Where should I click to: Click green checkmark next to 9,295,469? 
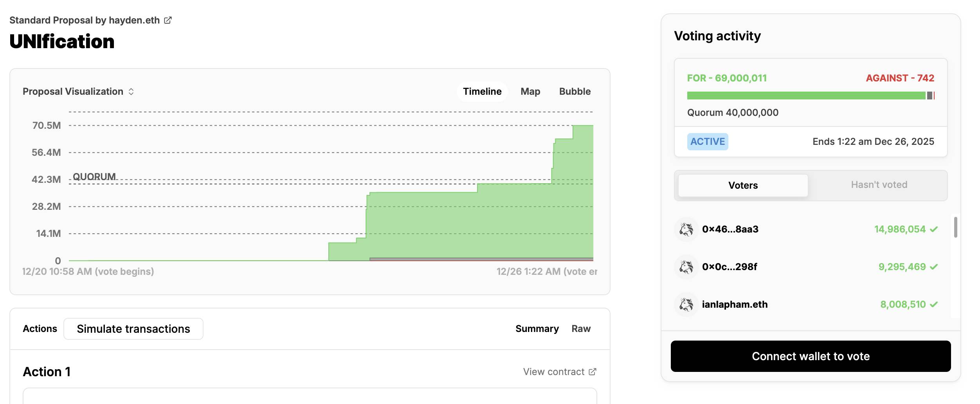934,267
